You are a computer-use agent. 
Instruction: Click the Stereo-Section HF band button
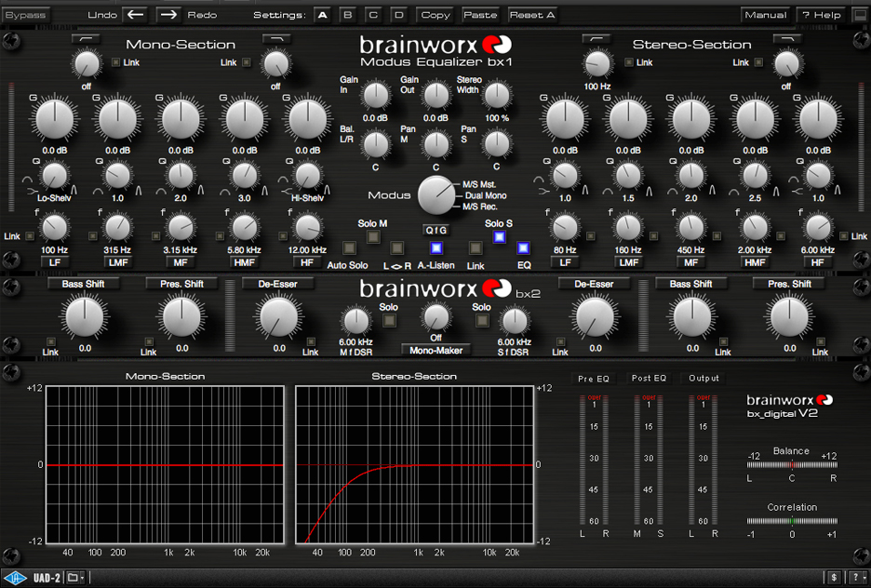click(818, 262)
